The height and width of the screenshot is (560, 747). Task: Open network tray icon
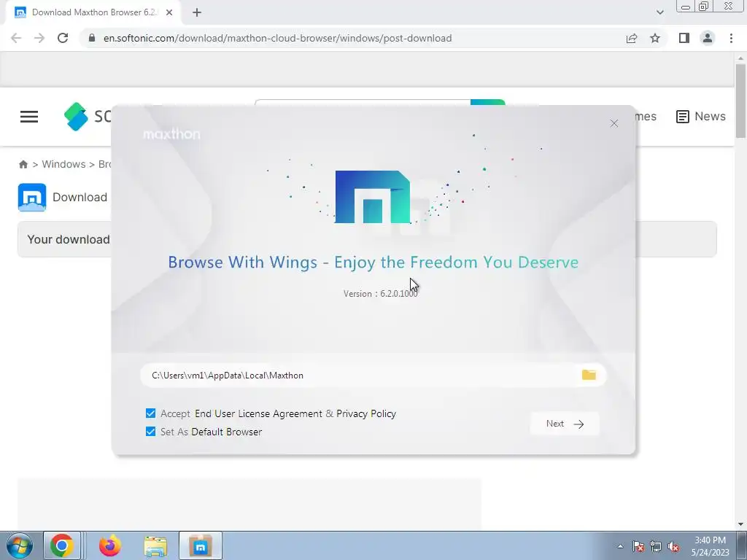[656, 546]
